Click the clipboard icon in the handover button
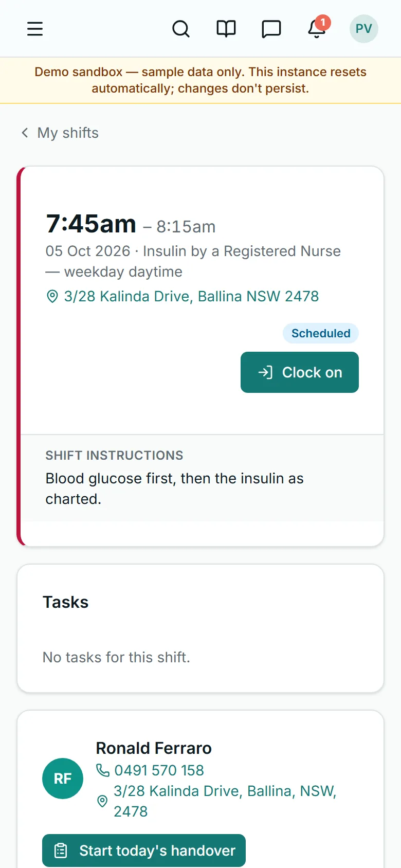Viewport: 401px width, 868px height. pyautogui.click(x=61, y=851)
